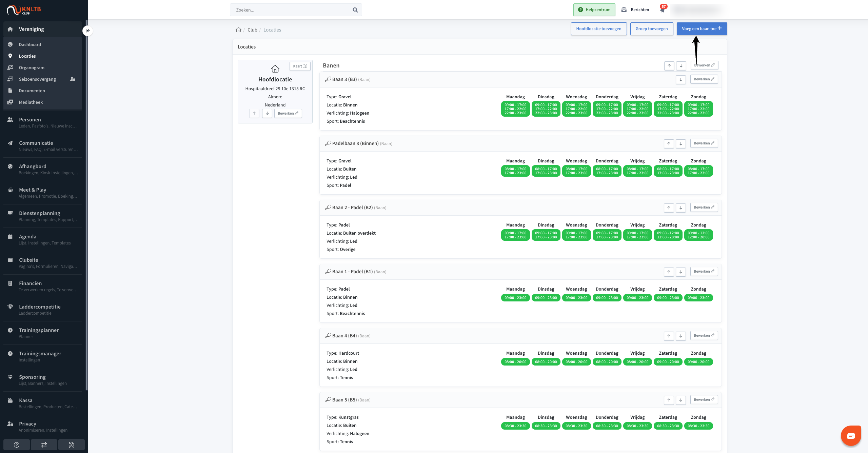The width and height of the screenshot is (868, 453).
Task: Open Berichten in the top bar
Action: (635, 10)
